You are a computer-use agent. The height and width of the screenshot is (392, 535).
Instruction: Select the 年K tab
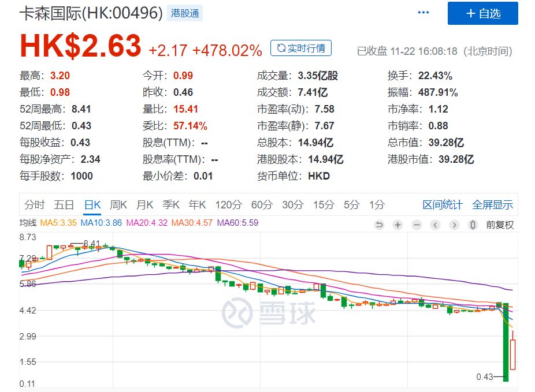(197, 205)
